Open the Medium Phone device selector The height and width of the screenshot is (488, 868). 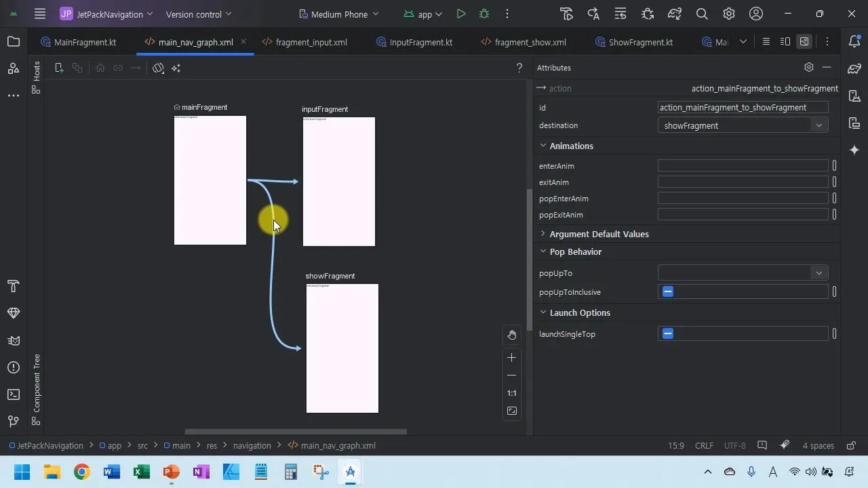[338, 14]
